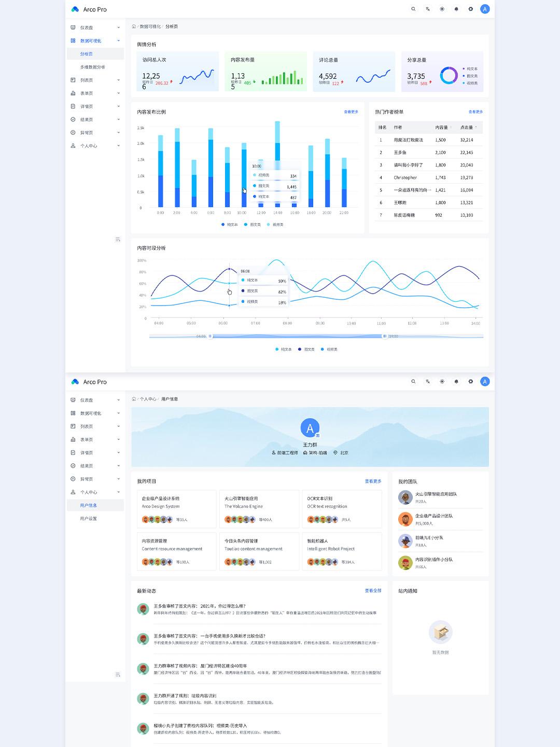Expand 异常页 in the user info page sidebar
This screenshot has height=747, width=560.
click(x=95, y=479)
